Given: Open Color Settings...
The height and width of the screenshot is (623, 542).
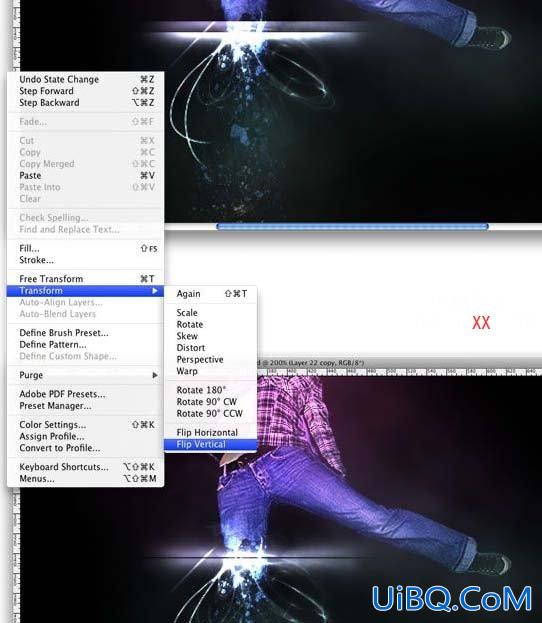Looking at the screenshot, I should pos(85,425).
